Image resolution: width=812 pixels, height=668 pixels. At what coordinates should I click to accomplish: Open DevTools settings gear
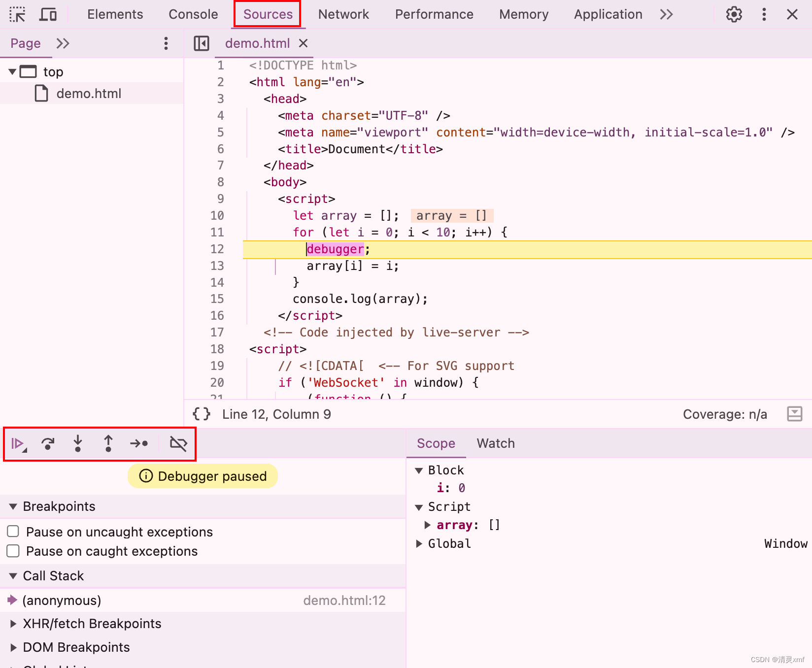click(734, 14)
